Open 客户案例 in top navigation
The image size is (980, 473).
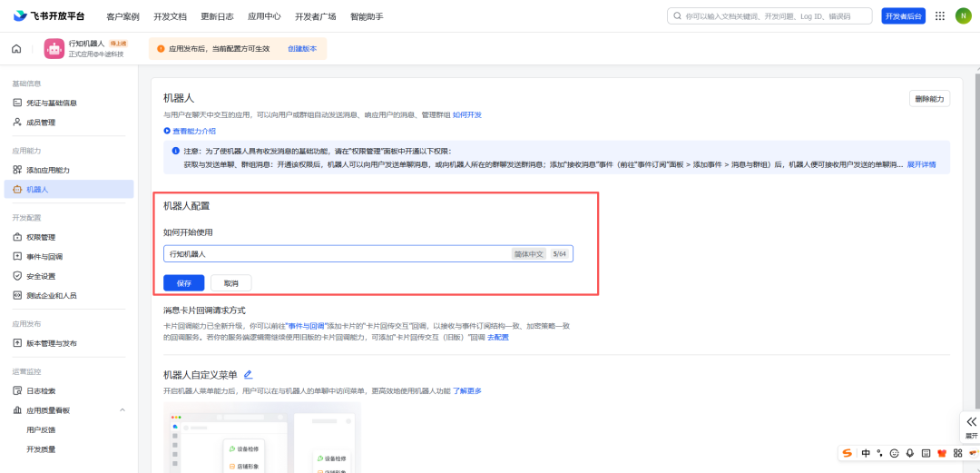tap(122, 17)
